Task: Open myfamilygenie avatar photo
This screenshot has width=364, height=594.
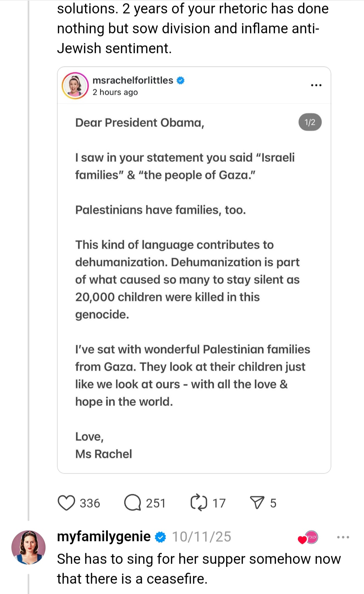Action: [29, 547]
